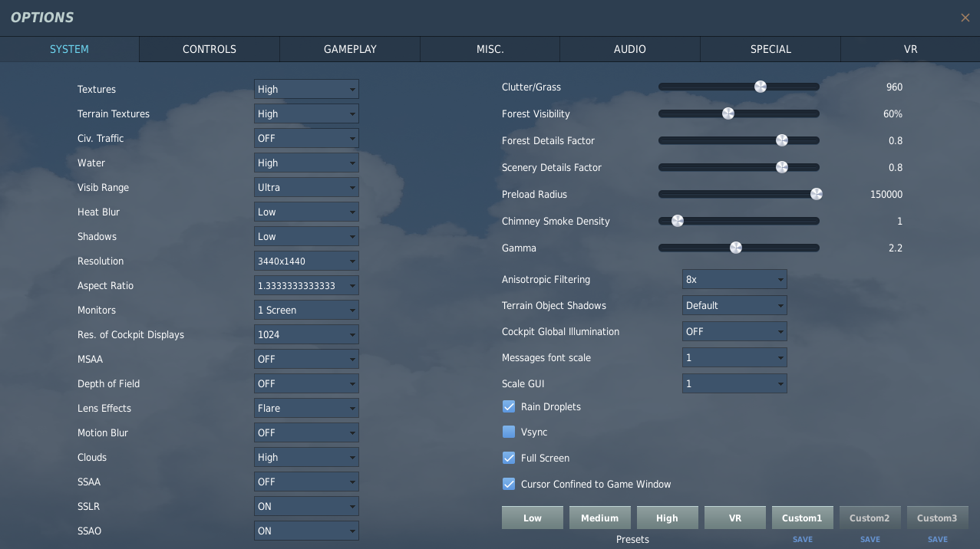Uncheck the Rain Droplets checkbox
The height and width of the screenshot is (549, 980).
[509, 406]
